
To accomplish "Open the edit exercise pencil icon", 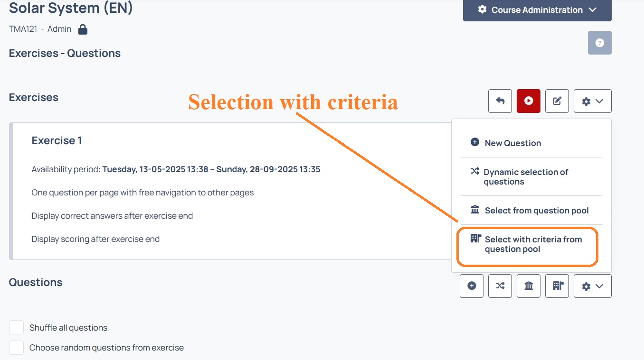I will click(x=557, y=101).
